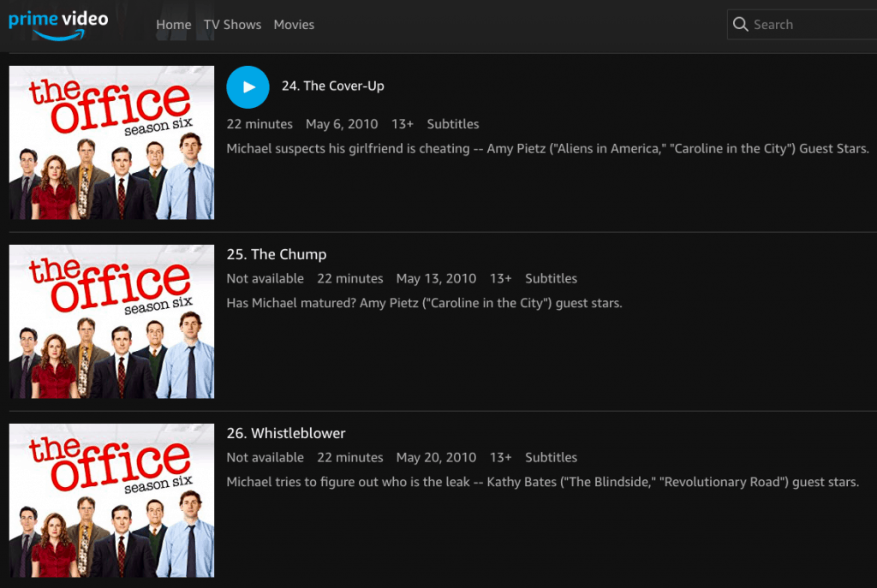Play episode 24 The Cover-Up
Viewport: 877px width, 588px height.
click(248, 87)
